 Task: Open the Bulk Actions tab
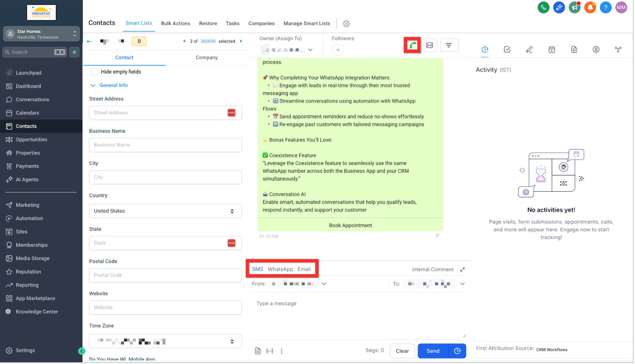pos(175,24)
